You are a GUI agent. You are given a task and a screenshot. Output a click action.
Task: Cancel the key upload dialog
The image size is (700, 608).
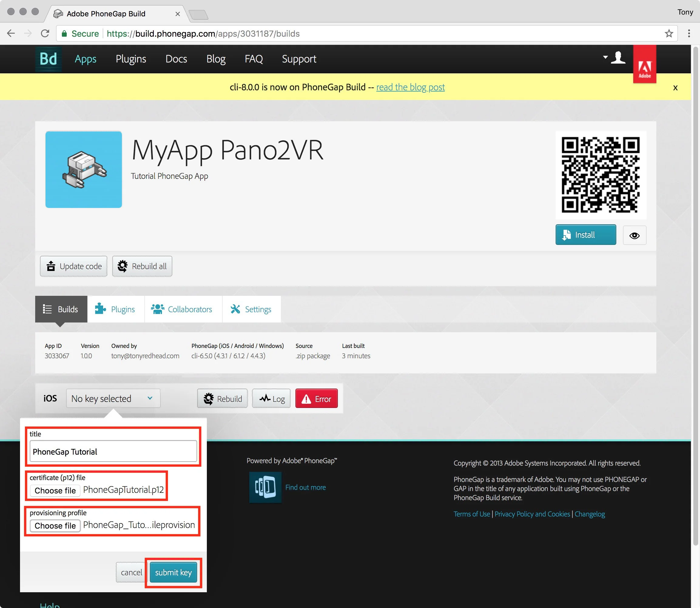(x=131, y=572)
